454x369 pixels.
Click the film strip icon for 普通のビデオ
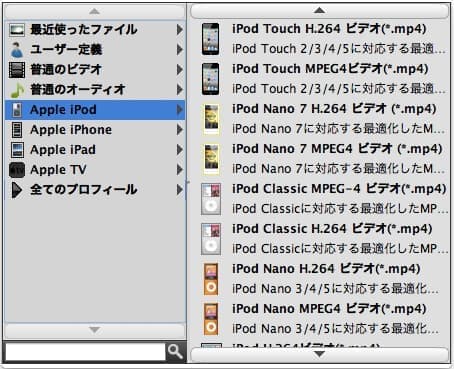(x=17, y=70)
